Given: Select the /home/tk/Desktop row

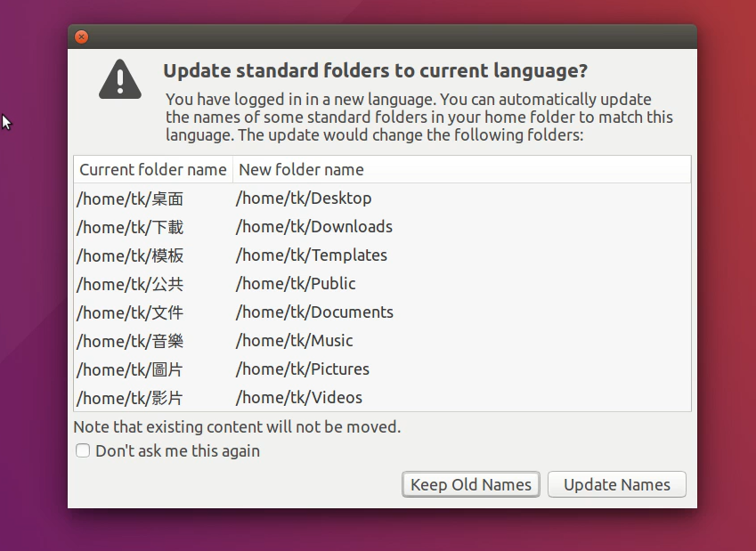Looking at the screenshot, I should pos(382,199).
